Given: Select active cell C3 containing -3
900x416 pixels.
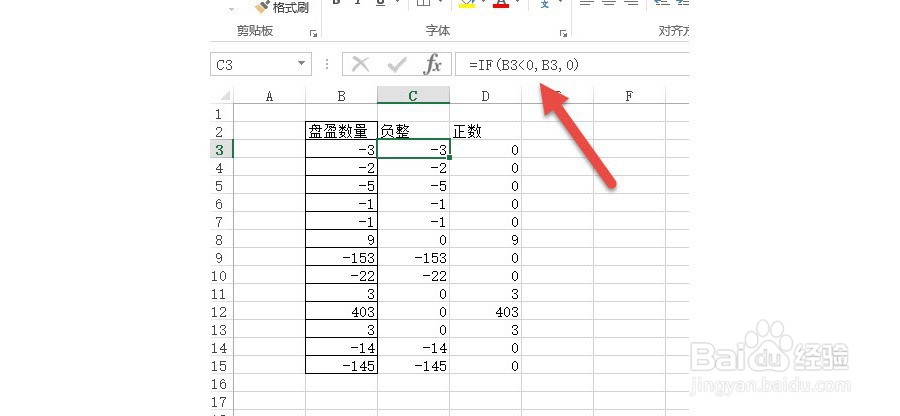Looking at the screenshot, I should [x=413, y=150].
